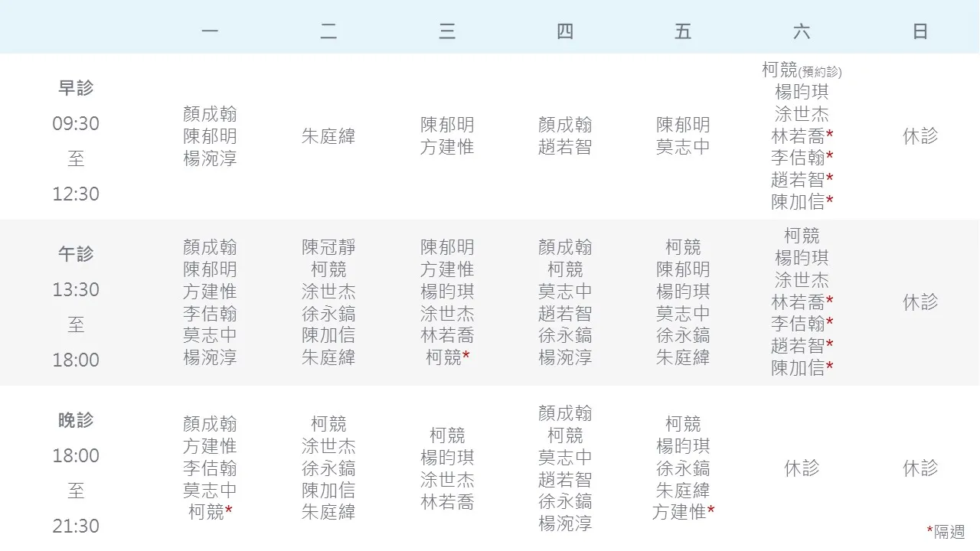Click 楊涴淳 in Thursday's 午診 cell
The height and width of the screenshot is (551, 980).
(565, 357)
